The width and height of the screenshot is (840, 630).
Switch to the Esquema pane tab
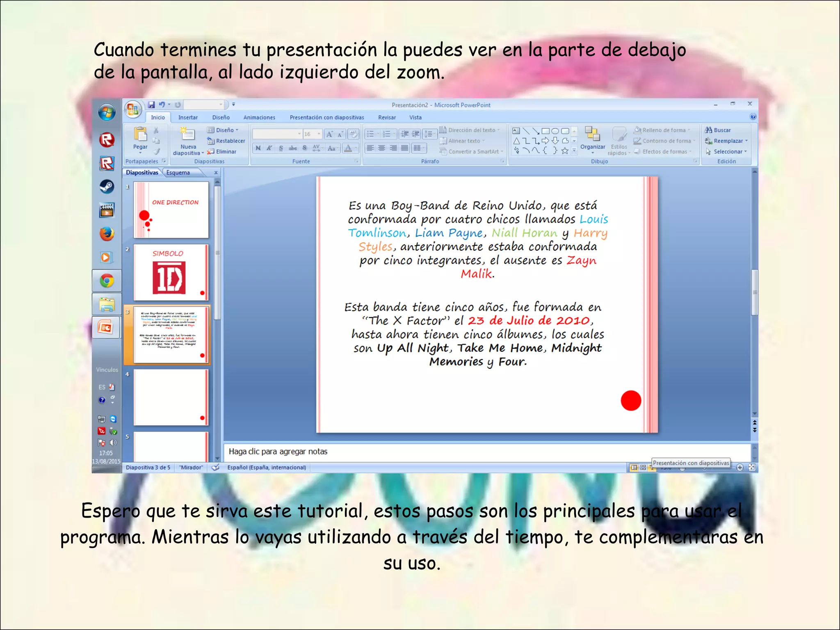pyautogui.click(x=178, y=173)
